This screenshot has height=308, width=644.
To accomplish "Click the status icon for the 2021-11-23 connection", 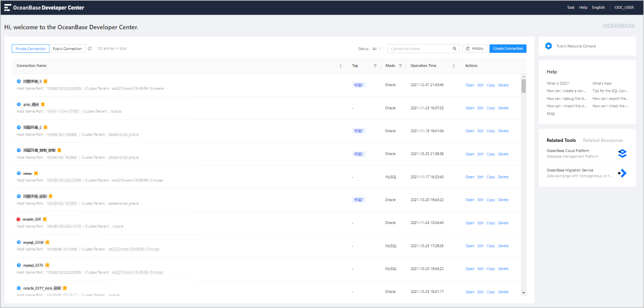I will tap(19, 104).
